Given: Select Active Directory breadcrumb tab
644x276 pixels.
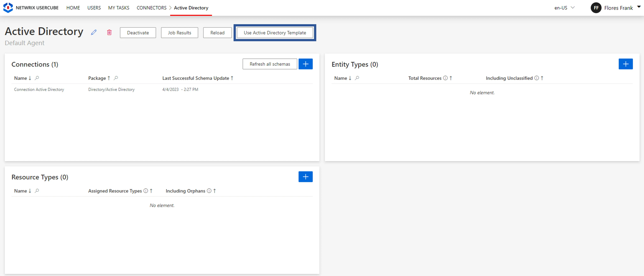Looking at the screenshot, I should click(x=191, y=8).
